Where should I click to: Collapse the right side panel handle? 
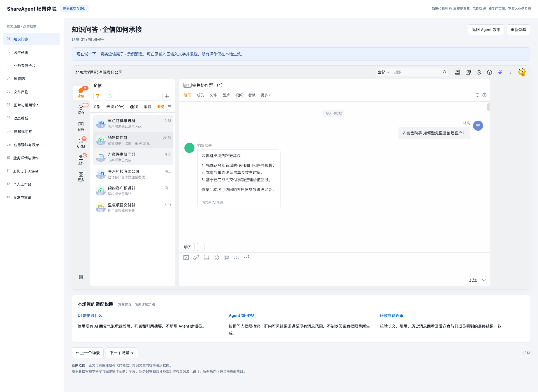(x=488, y=107)
